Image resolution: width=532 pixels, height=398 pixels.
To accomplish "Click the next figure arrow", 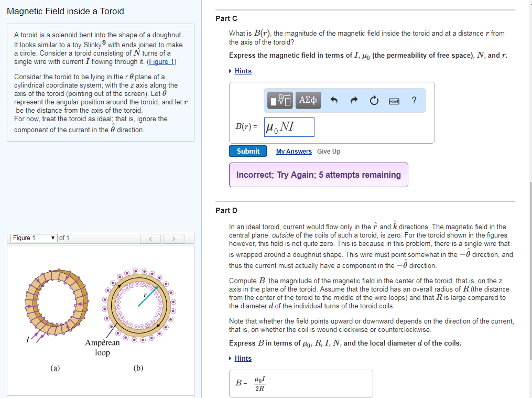I will point(173,238).
